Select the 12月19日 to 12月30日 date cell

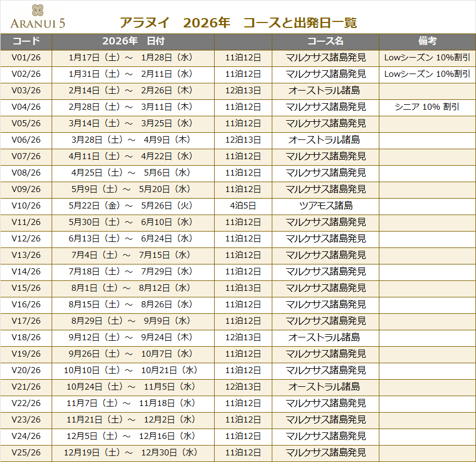133,453
